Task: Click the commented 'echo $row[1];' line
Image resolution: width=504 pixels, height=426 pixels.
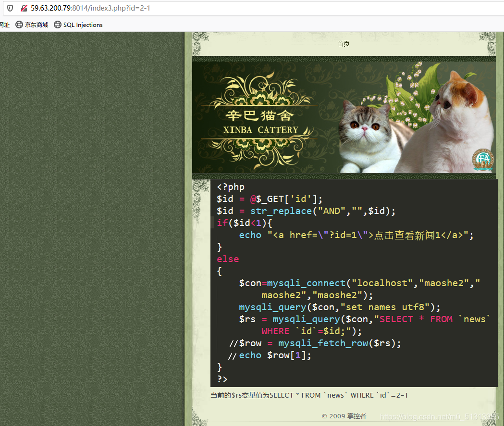Action: [270, 355]
